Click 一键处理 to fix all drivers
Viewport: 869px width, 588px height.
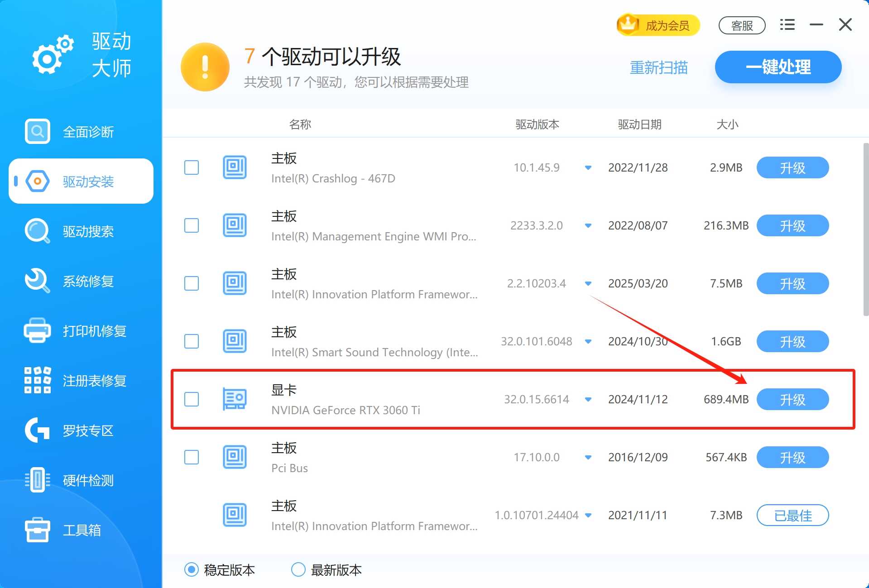pos(778,67)
